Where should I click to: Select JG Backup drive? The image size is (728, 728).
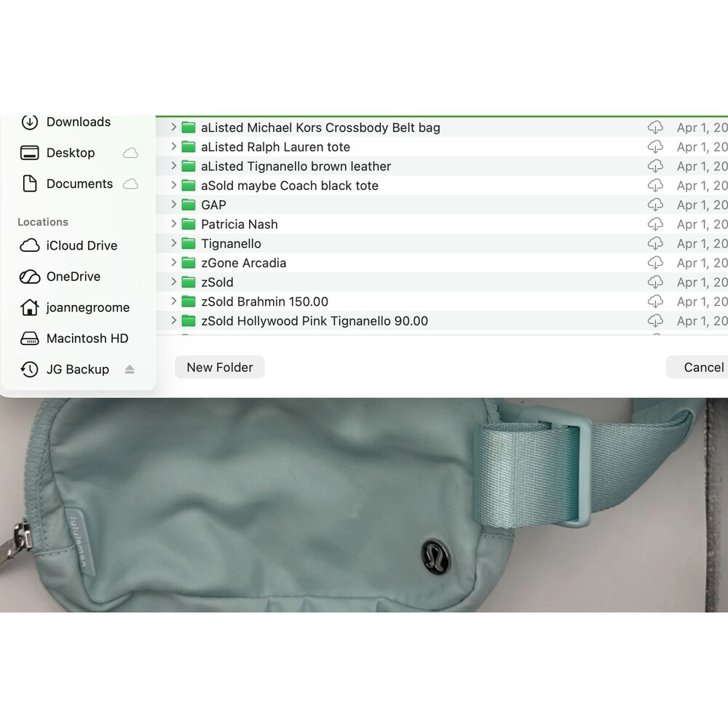point(65,370)
